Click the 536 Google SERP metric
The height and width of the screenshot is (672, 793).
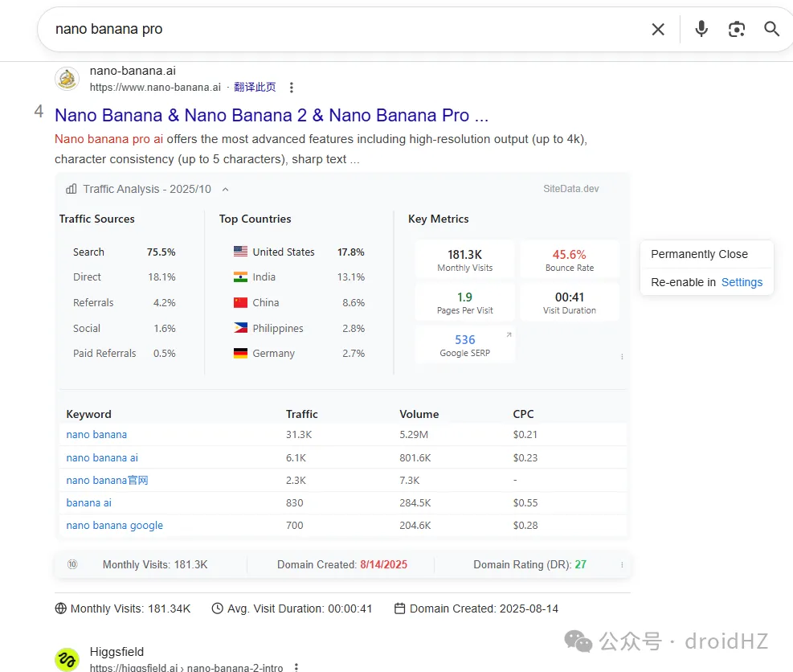click(x=464, y=340)
